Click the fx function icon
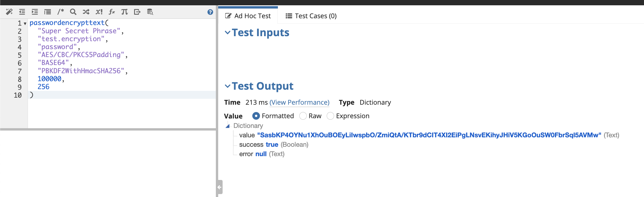 pyautogui.click(x=112, y=12)
